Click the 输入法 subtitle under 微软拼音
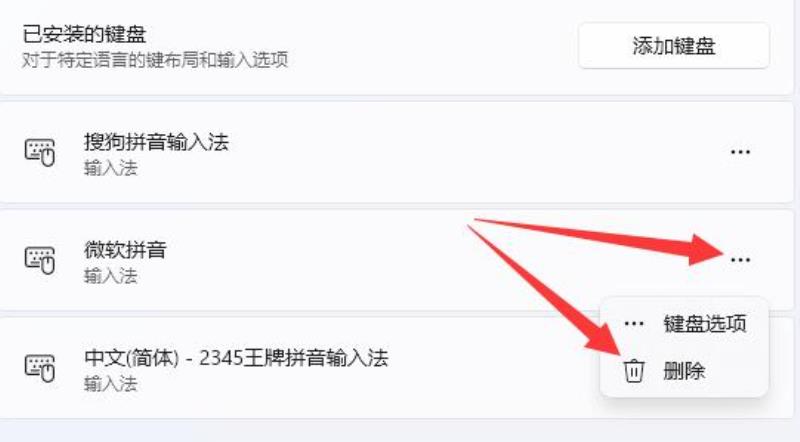The image size is (800, 442). (x=111, y=276)
